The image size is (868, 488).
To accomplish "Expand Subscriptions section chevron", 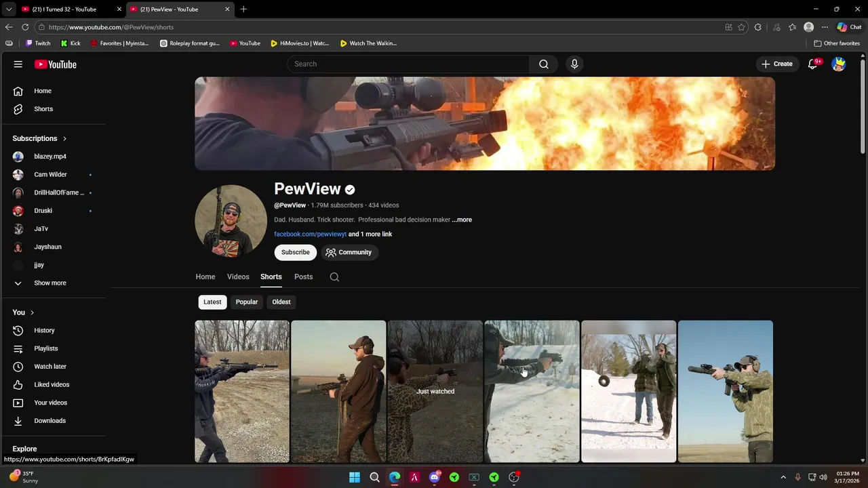I will pyautogui.click(x=64, y=138).
